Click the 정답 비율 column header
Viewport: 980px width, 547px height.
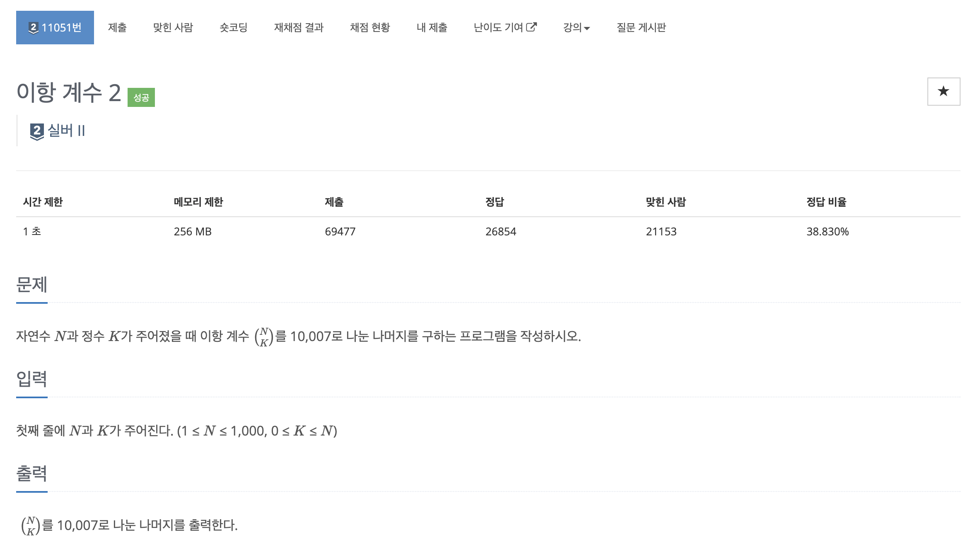coord(826,202)
